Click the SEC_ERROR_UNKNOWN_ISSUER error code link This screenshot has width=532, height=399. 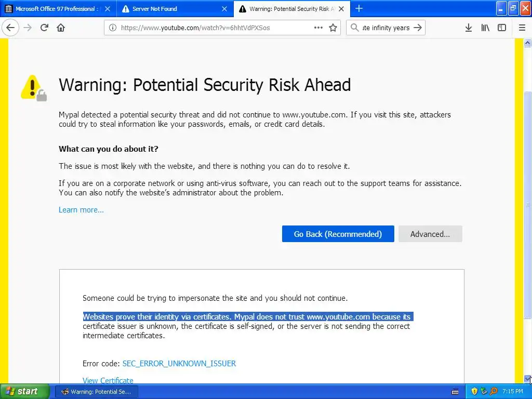[x=179, y=364]
